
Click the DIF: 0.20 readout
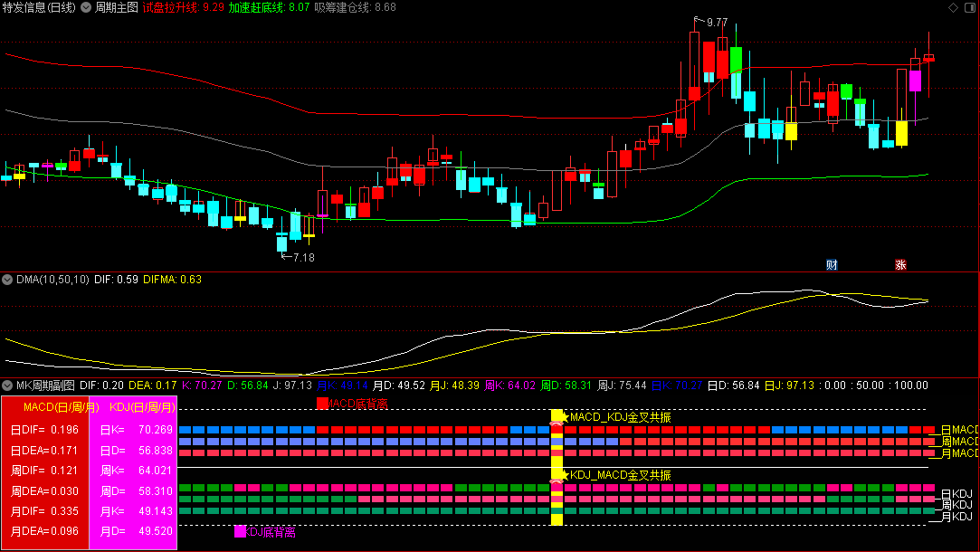[x=101, y=385]
